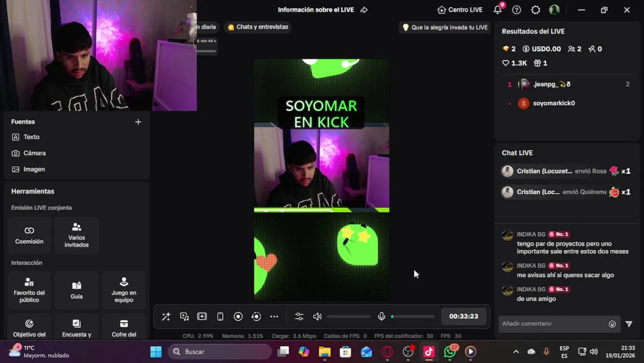644x363 pixels.
Task: Add a new source with the plus icon
Action: [x=138, y=122]
